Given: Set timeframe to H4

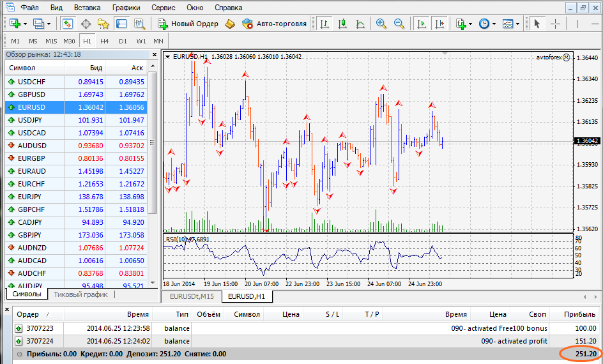Looking at the screenshot, I should pyautogui.click(x=105, y=41).
